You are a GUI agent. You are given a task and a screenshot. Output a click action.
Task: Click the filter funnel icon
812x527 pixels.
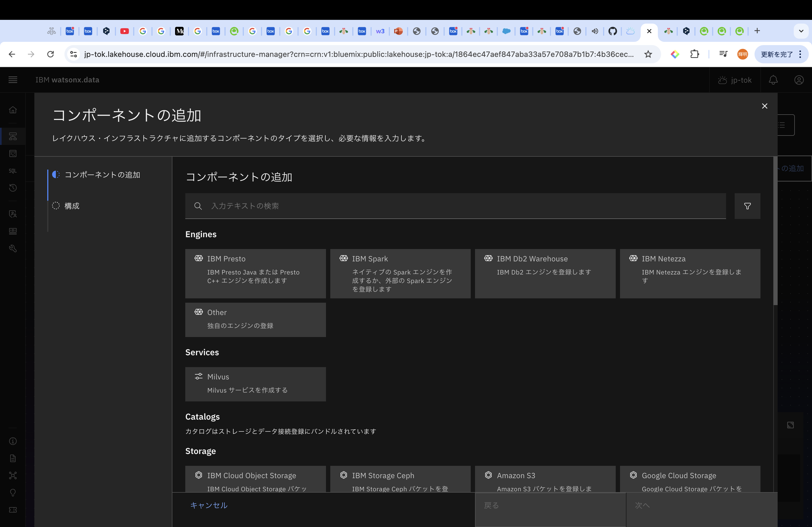[x=747, y=206]
